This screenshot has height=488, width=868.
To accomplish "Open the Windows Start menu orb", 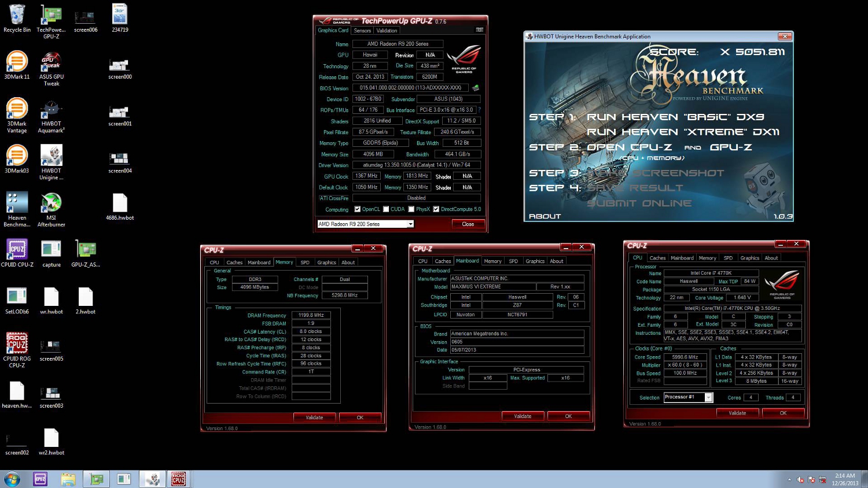I will 12,479.
